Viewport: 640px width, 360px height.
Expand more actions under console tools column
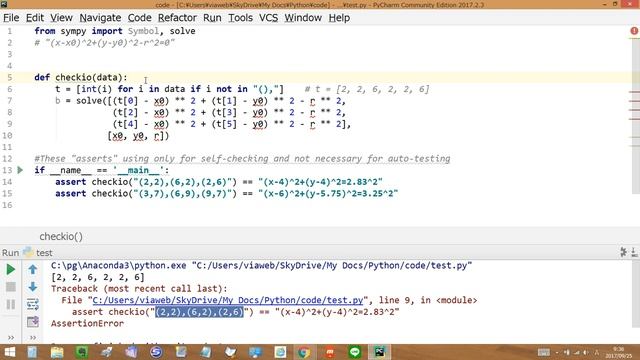click(33, 338)
